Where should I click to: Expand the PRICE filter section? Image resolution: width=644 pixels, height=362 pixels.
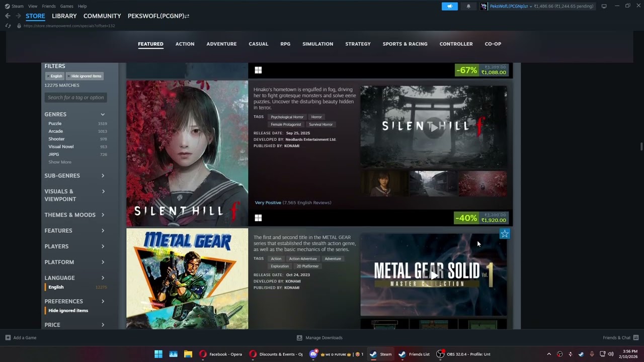click(x=75, y=325)
